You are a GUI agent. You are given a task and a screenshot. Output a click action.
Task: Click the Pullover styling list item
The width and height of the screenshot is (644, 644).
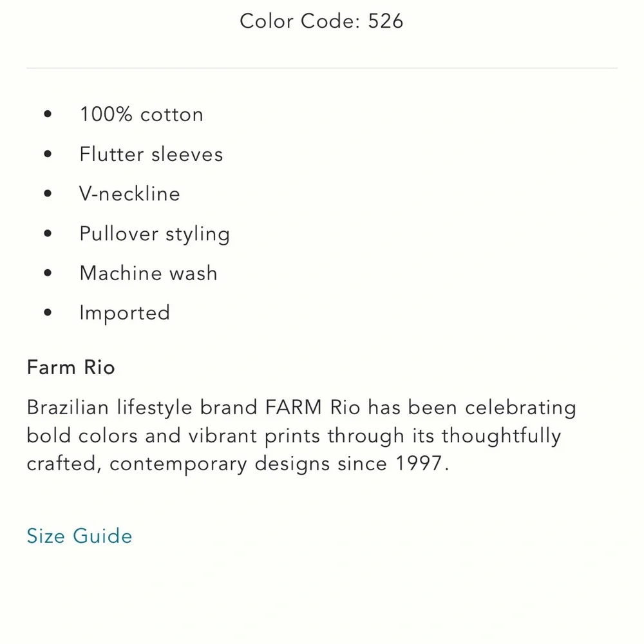coord(154,234)
